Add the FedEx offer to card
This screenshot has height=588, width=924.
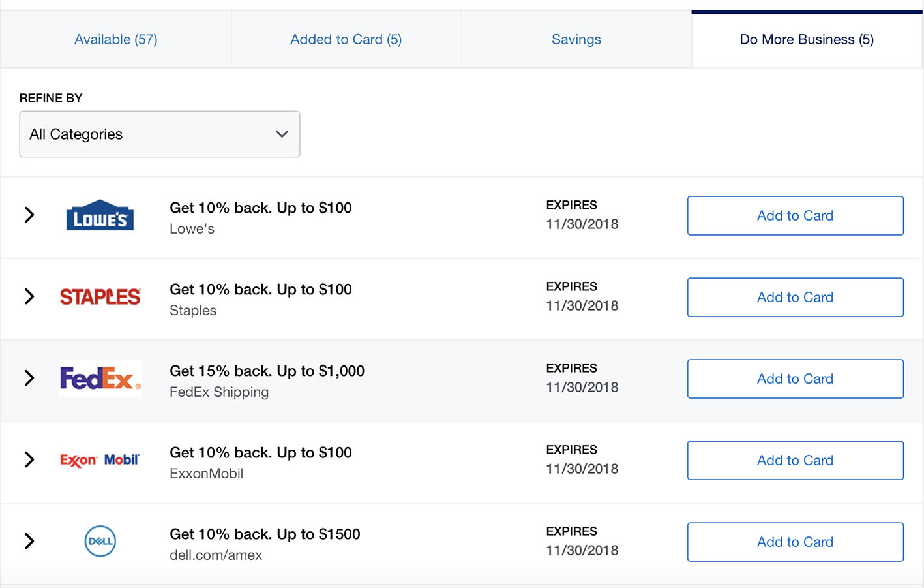click(796, 379)
